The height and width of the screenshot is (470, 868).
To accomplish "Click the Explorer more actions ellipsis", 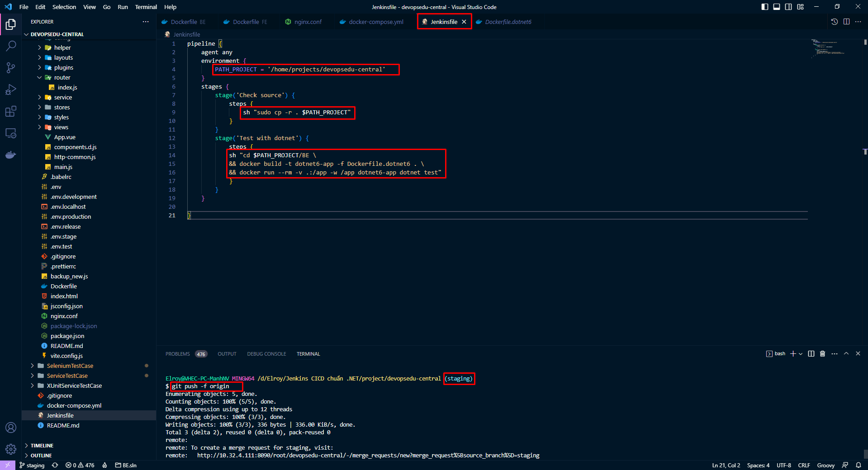I will [x=146, y=22].
